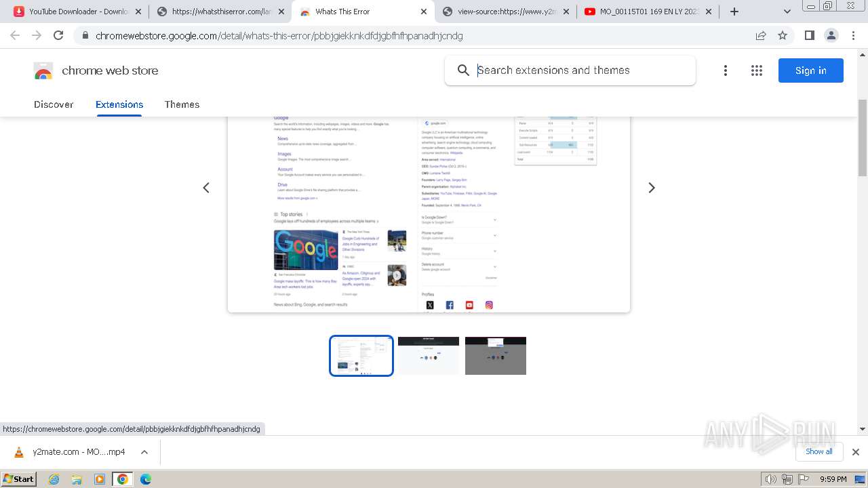Open the Windows Start menu
The height and width of the screenshot is (488, 868).
18,479
